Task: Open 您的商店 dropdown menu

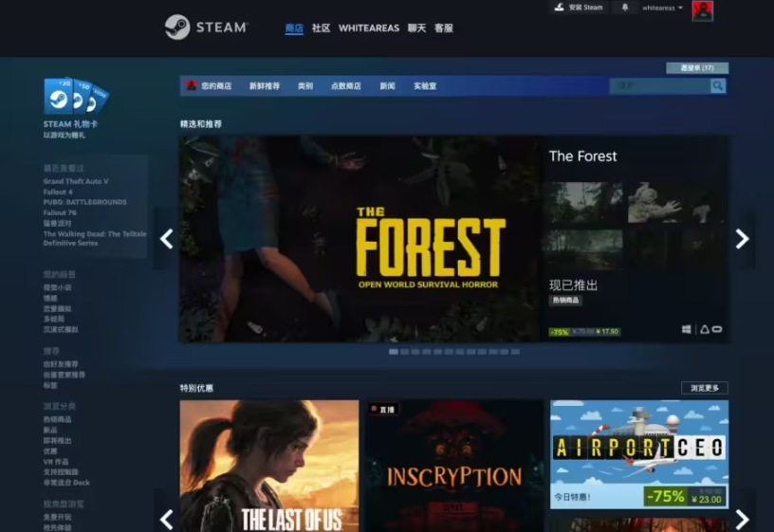Action: coord(216,86)
